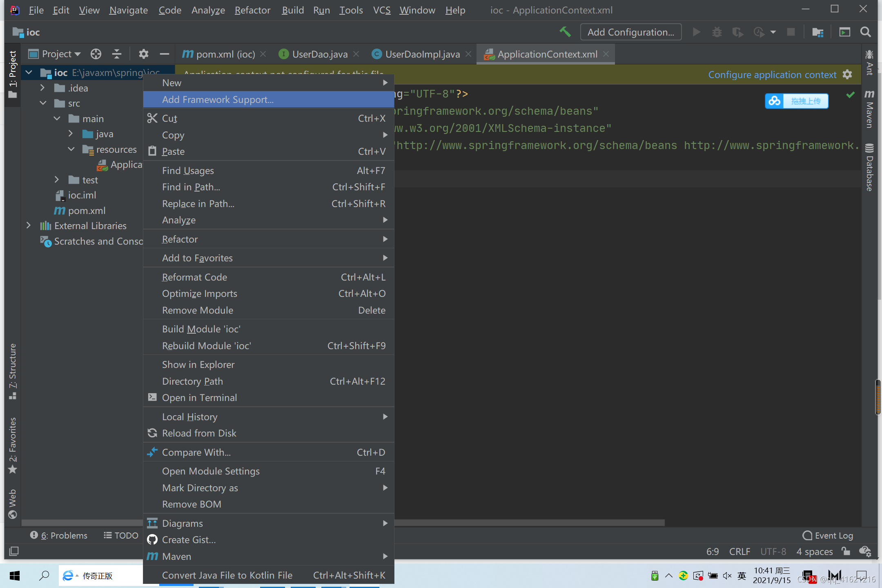Viewport: 882px width, 588px height.
Task: Open Windows Start menu
Action: [15, 576]
